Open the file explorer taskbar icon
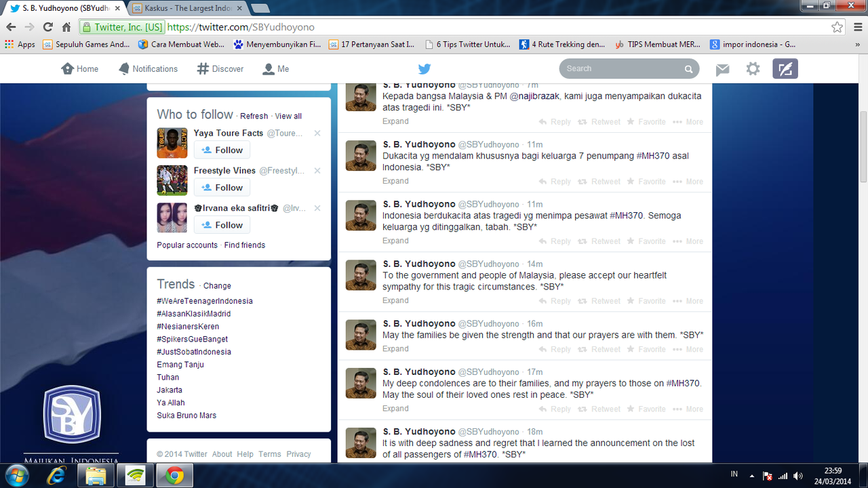The height and width of the screenshot is (488, 868). (96, 476)
